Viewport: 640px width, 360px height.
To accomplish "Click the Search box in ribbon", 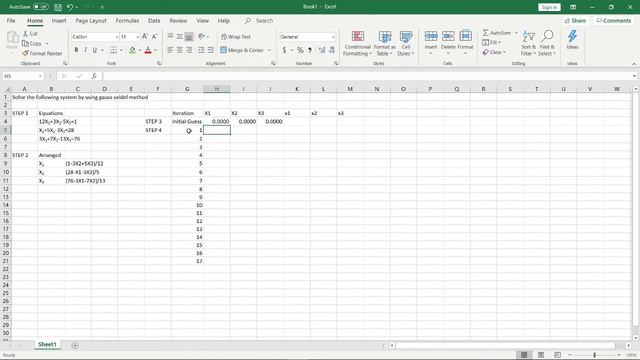I will (259, 20).
